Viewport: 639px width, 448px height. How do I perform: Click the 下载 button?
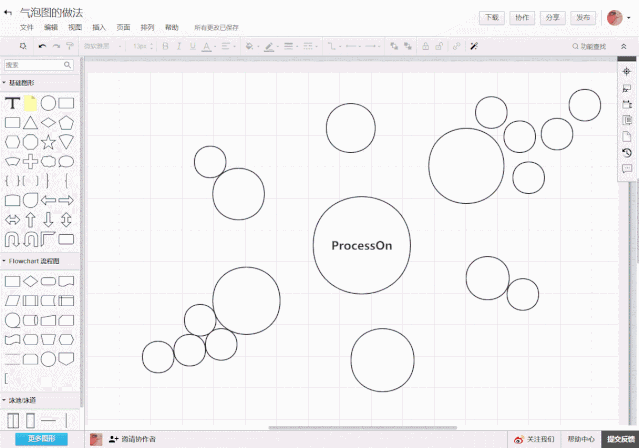coord(491,18)
